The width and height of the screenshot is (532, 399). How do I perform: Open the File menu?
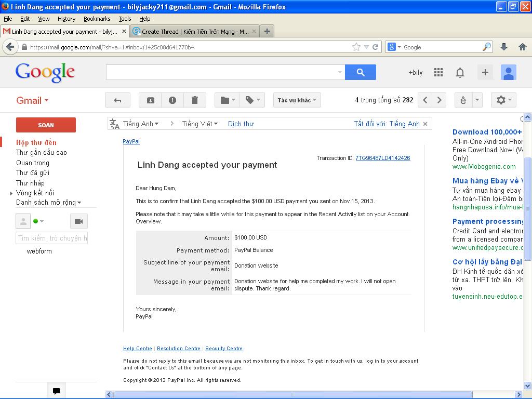coord(8,19)
